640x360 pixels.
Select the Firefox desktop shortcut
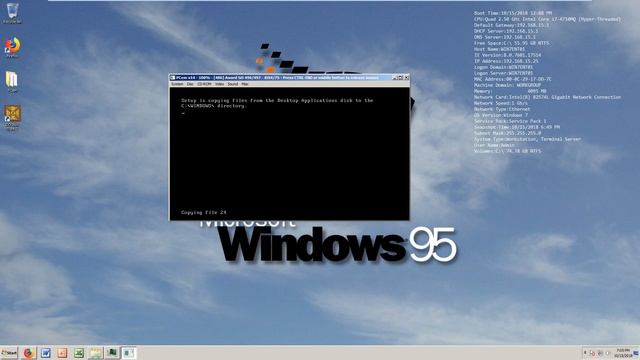12,47
